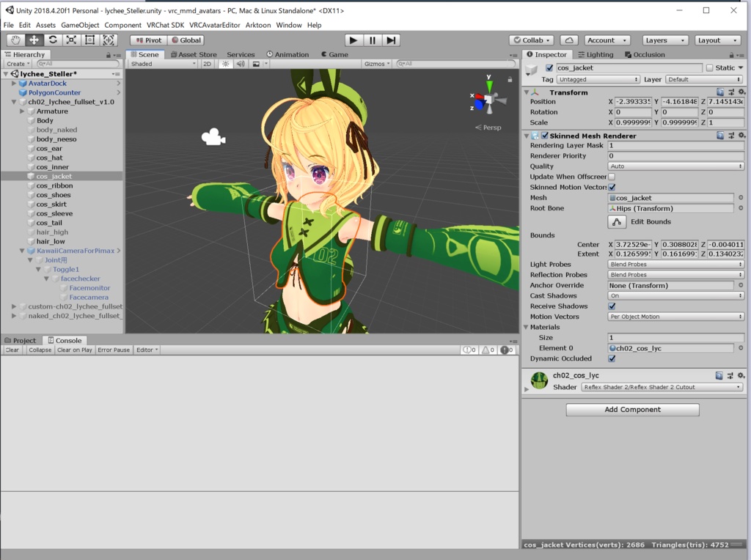Toggle Dynamic Occluded checkbox
751x560 pixels.
(x=612, y=358)
